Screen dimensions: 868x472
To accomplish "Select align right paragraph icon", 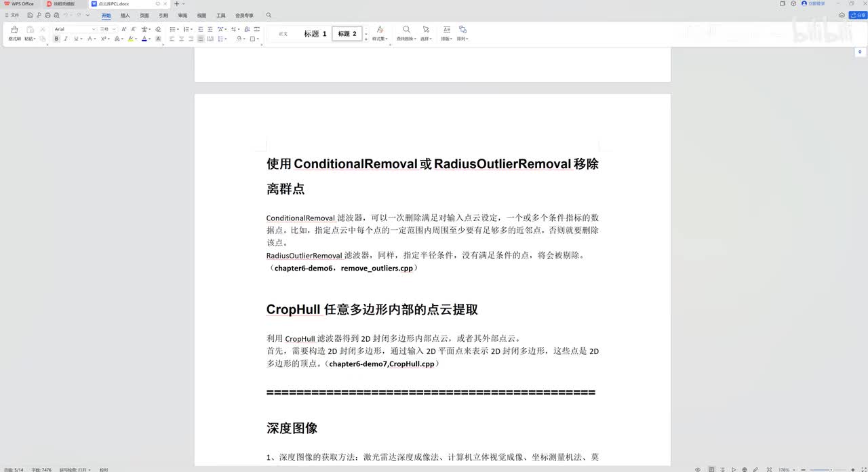I will (191, 39).
